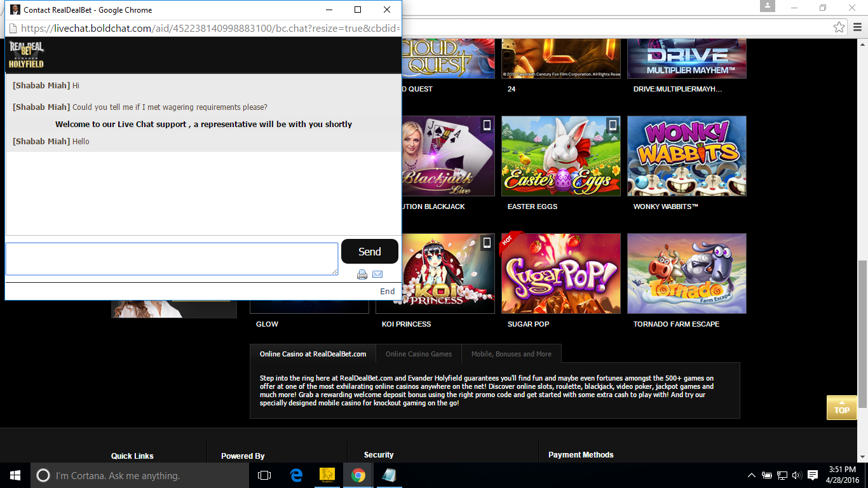Image resolution: width=868 pixels, height=488 pixels.
Task: Open the Chrome menu hamburger icon
Action: [857, 27]
